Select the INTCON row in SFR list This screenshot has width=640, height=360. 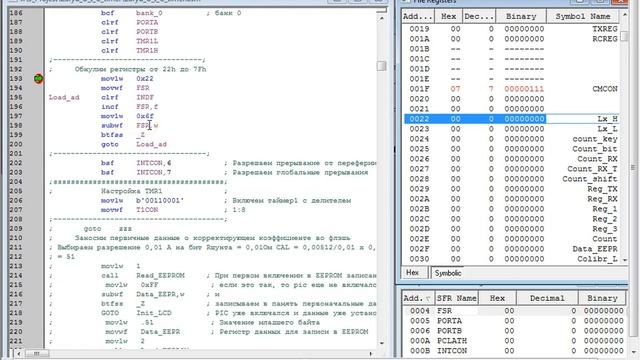(514, 351)
